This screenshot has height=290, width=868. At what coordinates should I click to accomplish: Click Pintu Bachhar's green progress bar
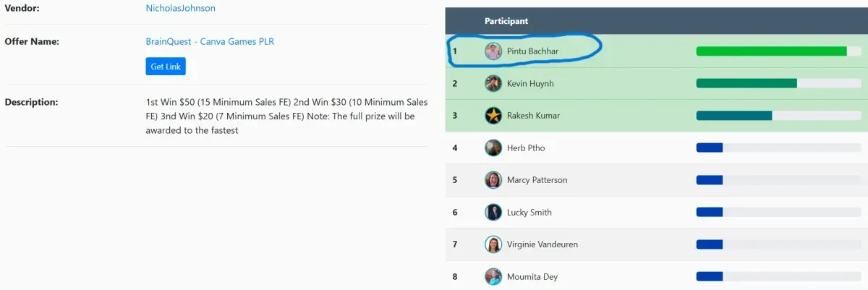coord(778,51)
